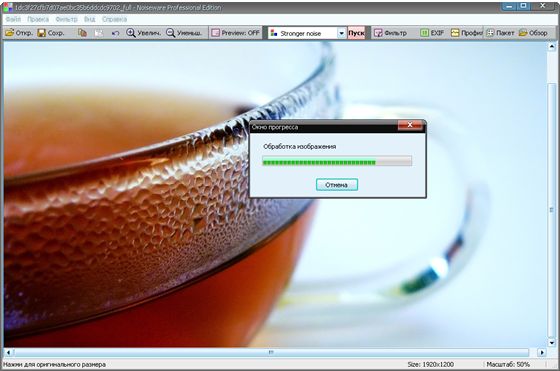Click the Noiseware app icon in title bar
The width and height of the screenshot is (560, 371).
coord(8,7)
